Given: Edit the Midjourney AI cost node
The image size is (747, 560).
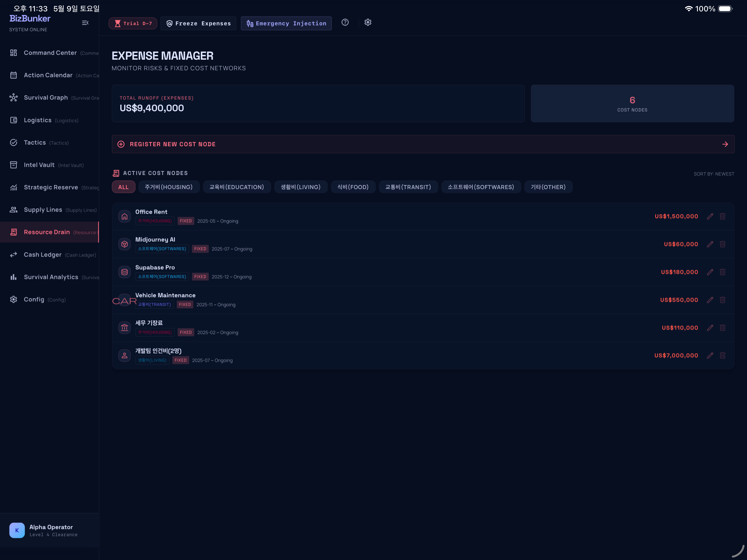Looking at the screenshot, I should (x=710, y=244).
